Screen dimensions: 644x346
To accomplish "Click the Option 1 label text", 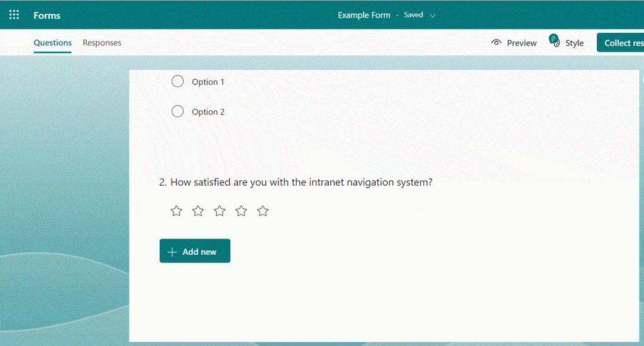I will coord(208,82).
